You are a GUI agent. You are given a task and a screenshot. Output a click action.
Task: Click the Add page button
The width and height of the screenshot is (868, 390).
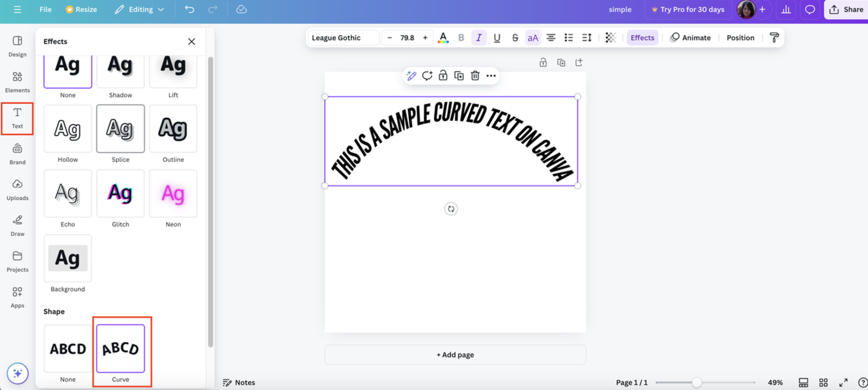tap(454, 354)
